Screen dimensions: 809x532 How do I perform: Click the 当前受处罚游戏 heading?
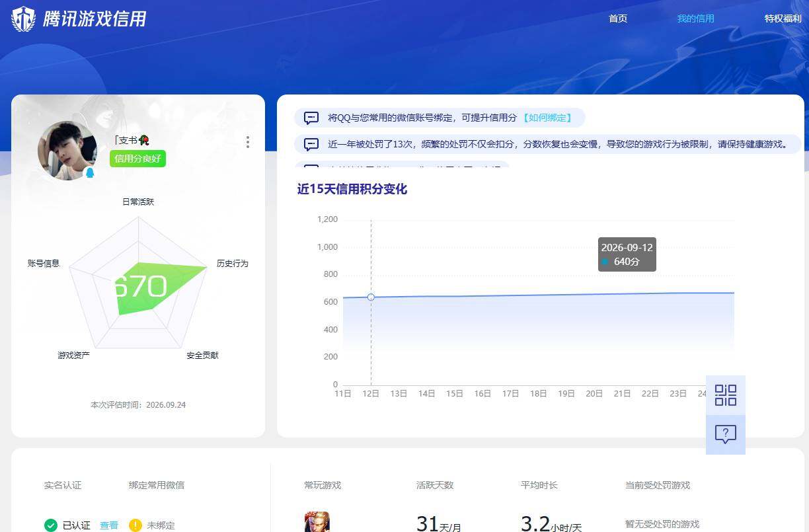658,485
